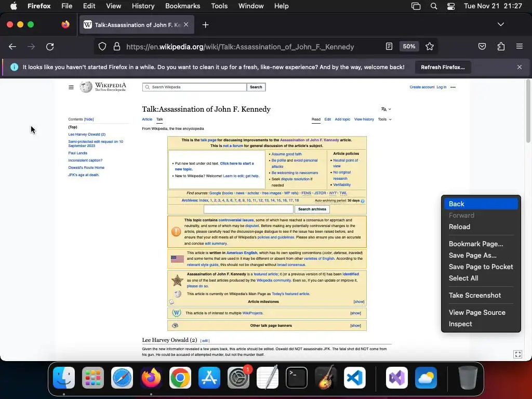
Task: Hide the Contents sidebar list
Action: (89, 119)
